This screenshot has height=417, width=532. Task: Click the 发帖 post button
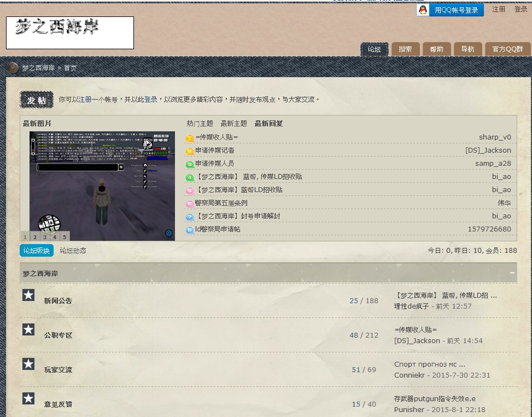tap(37, 100)
